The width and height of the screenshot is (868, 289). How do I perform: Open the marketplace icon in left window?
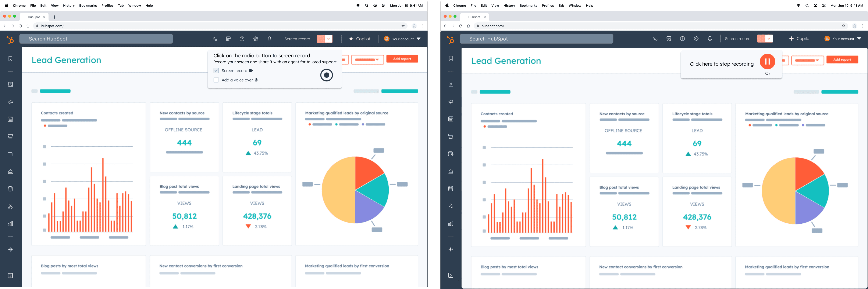tap(228, 39)
